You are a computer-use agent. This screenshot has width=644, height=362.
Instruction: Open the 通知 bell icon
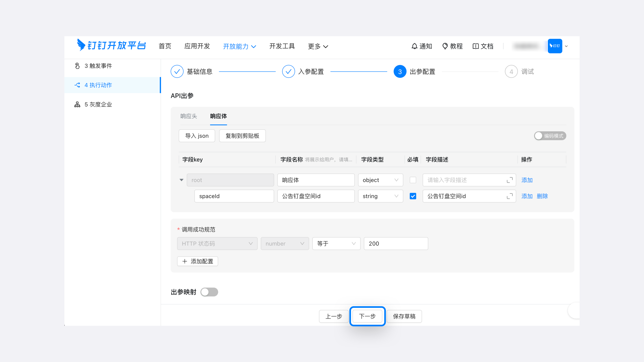[x=414, y=46]
